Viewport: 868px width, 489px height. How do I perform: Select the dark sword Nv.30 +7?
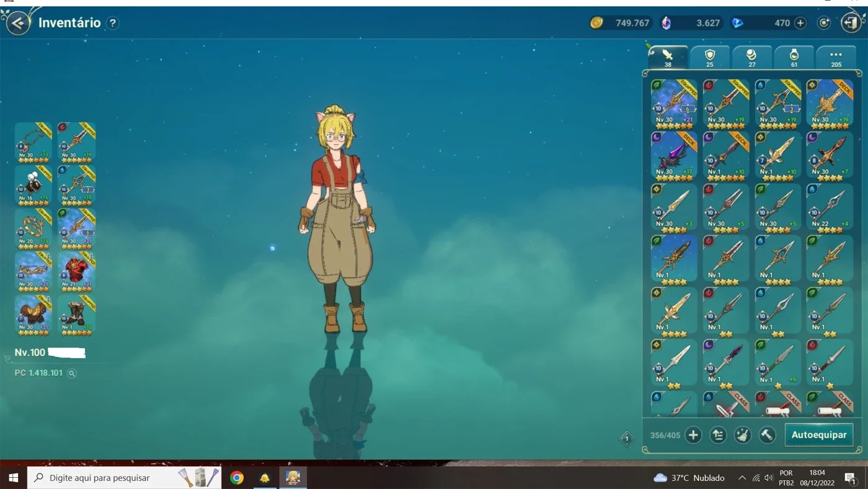pyautogui.click(x=830, y=155)
